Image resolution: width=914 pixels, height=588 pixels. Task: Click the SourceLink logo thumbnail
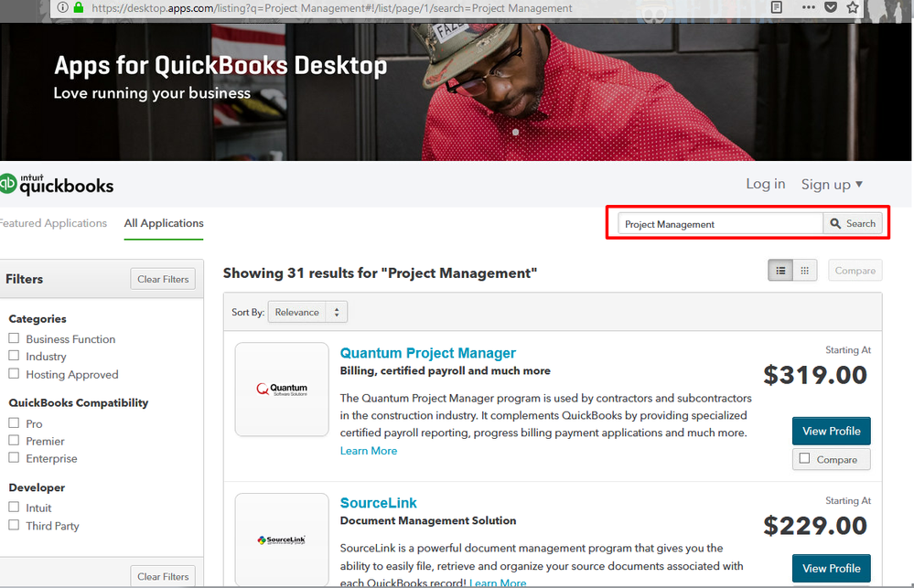[282, 540]
